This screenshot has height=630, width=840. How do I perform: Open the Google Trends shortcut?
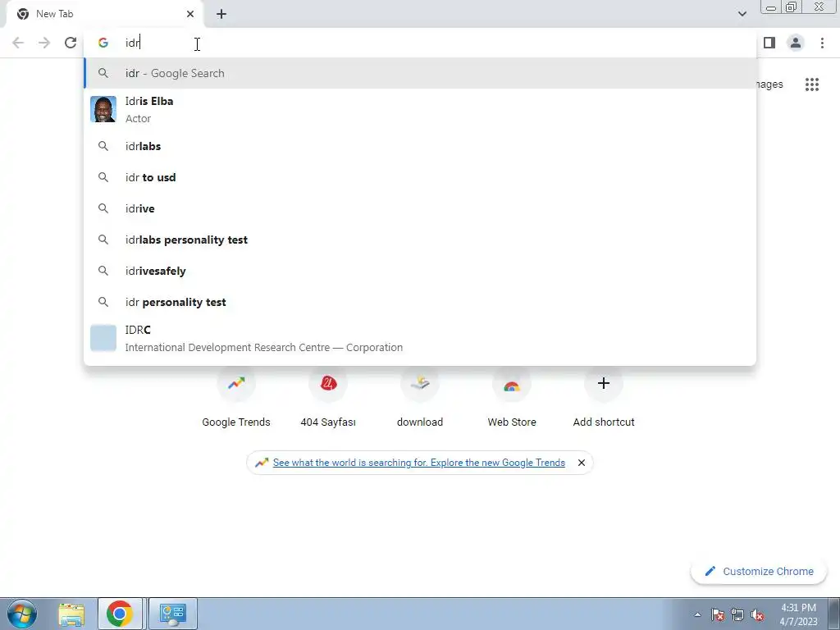[236, 398]
